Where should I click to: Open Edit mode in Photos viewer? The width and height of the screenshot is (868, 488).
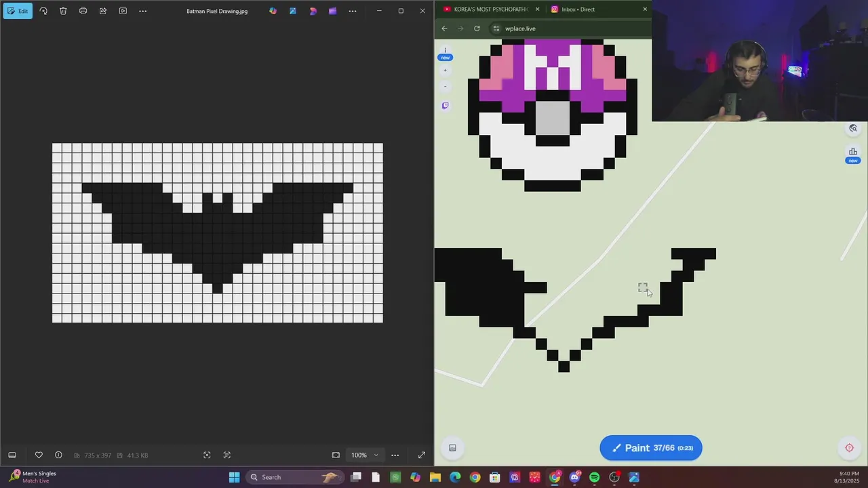(x=18, y=11)
